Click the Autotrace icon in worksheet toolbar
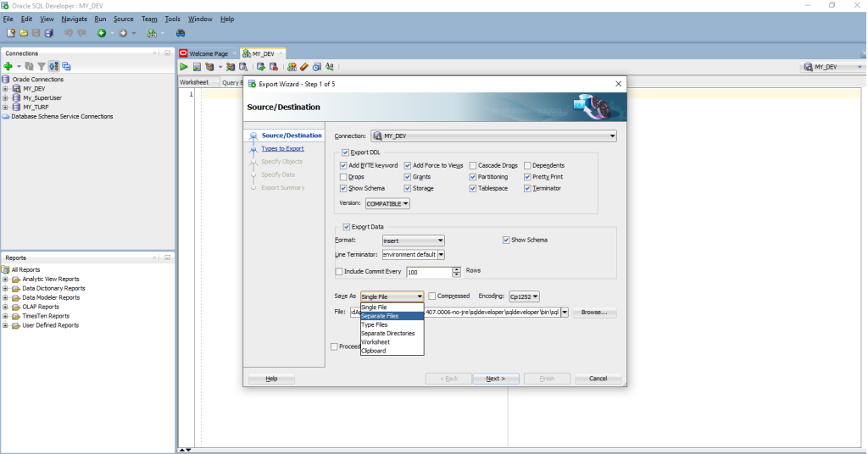This screenshot has width=868, height=454. 231,67
